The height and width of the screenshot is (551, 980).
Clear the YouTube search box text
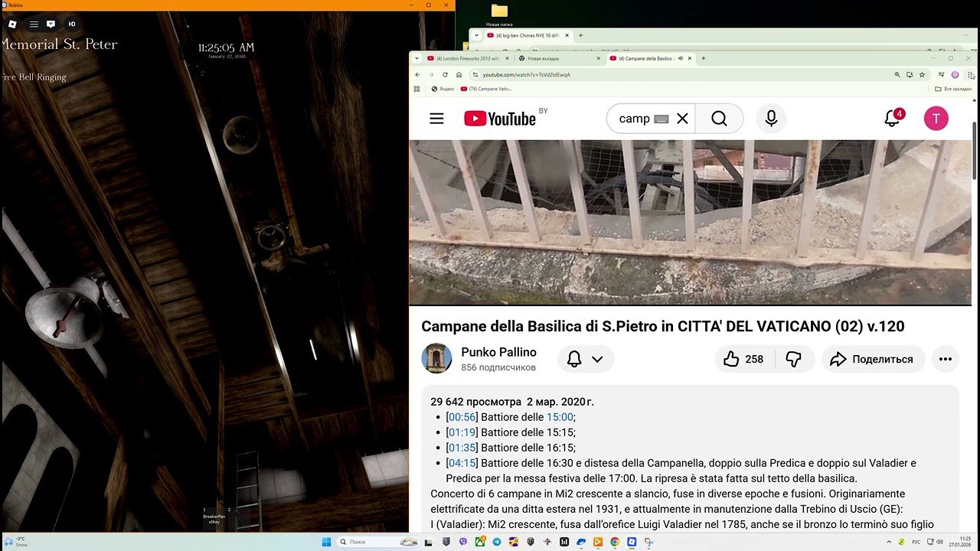click(682, 119)
